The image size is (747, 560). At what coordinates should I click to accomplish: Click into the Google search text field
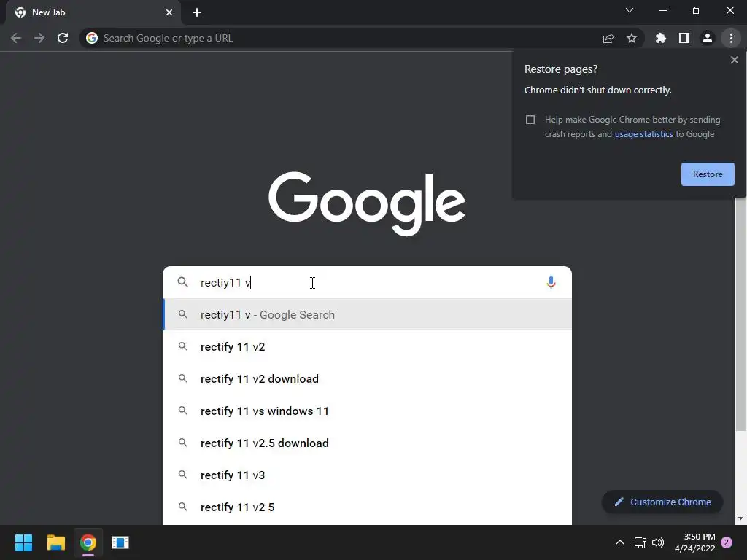click(369, 282)
